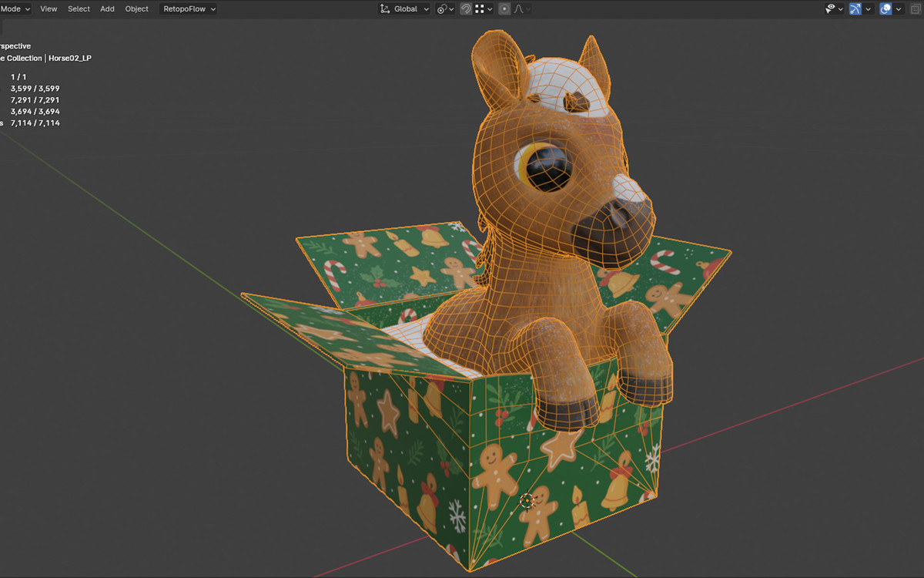Open the Show Overlays dropdown arrow
Viewport: 924px width, 578px height.
coord(898,8)
